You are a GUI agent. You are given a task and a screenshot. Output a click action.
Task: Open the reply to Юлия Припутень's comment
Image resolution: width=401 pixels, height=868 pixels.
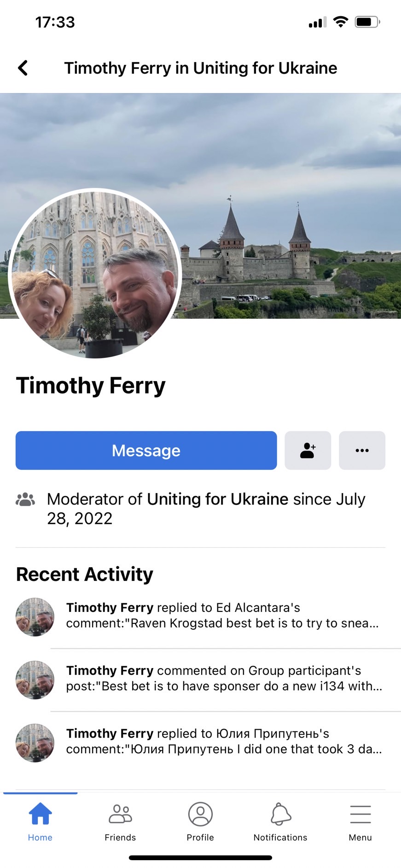pos(224,741)
